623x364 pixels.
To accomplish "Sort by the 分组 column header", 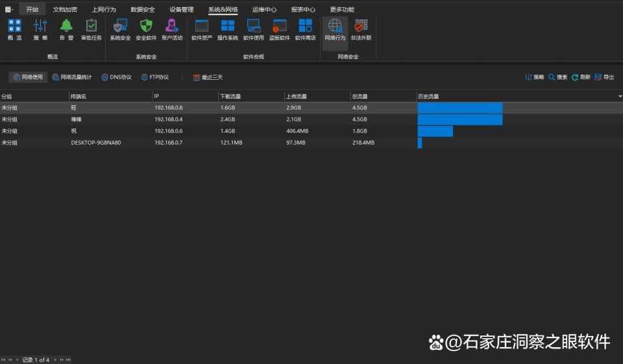I will coord(34,96).
